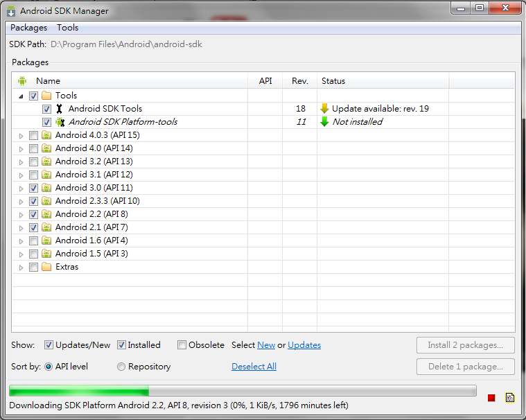The height and width of the screenshot is (420, 526).
Task: Open the log window icon
Action: 510,398
